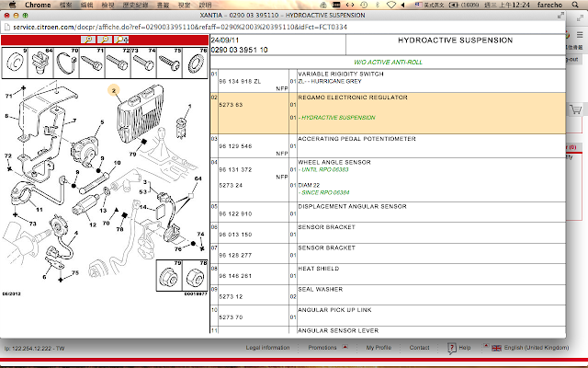Click callout number 5 on the diagram
The image size is (588, 368).
coord(102,122)
